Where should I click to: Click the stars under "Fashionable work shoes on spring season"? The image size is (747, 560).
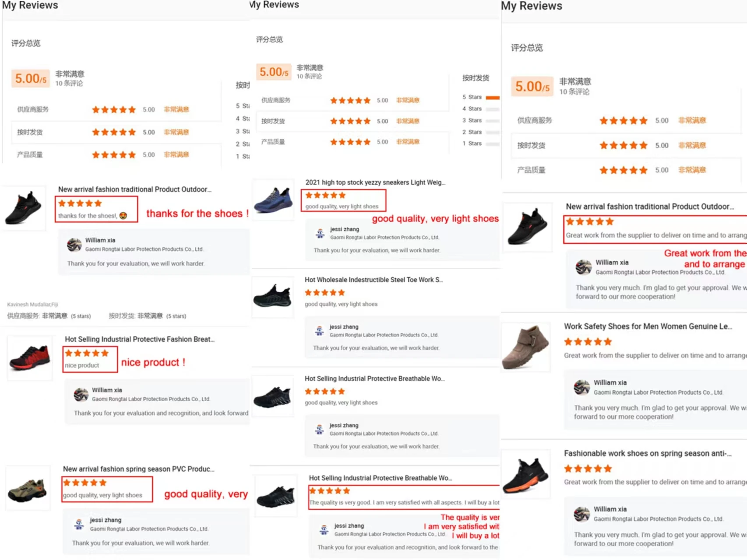click(x=588, y=469)
